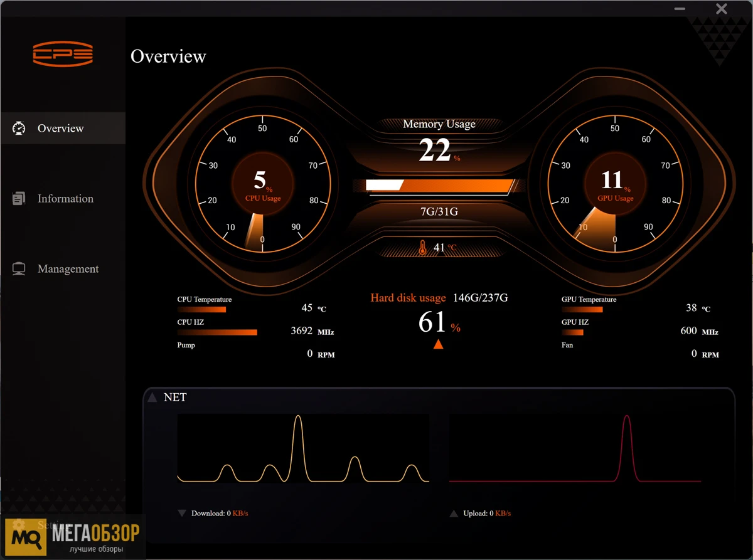Image resolution: width=753 pixels, height=560 pixels.
Task: Click the red upload network graph
Action: 575,448
